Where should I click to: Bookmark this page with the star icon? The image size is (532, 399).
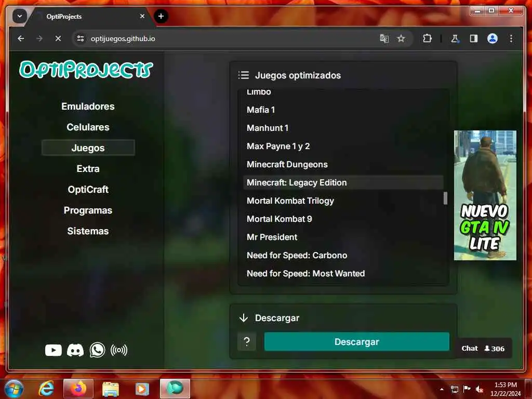pos(401,38)
